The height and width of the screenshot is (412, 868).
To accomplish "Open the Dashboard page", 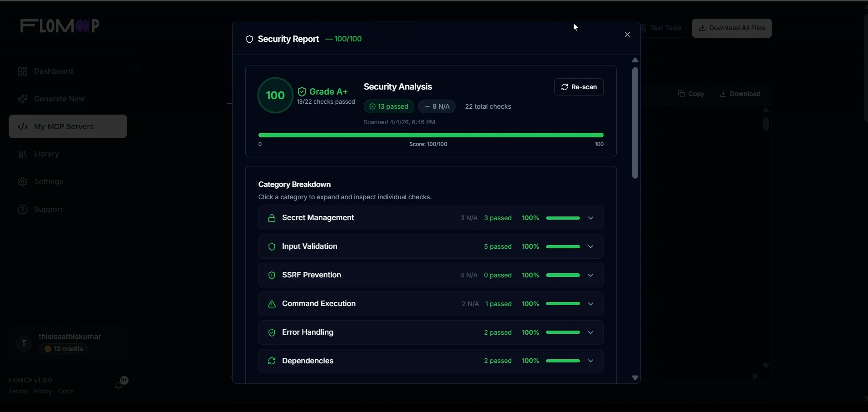I will [x=68, y=71].
